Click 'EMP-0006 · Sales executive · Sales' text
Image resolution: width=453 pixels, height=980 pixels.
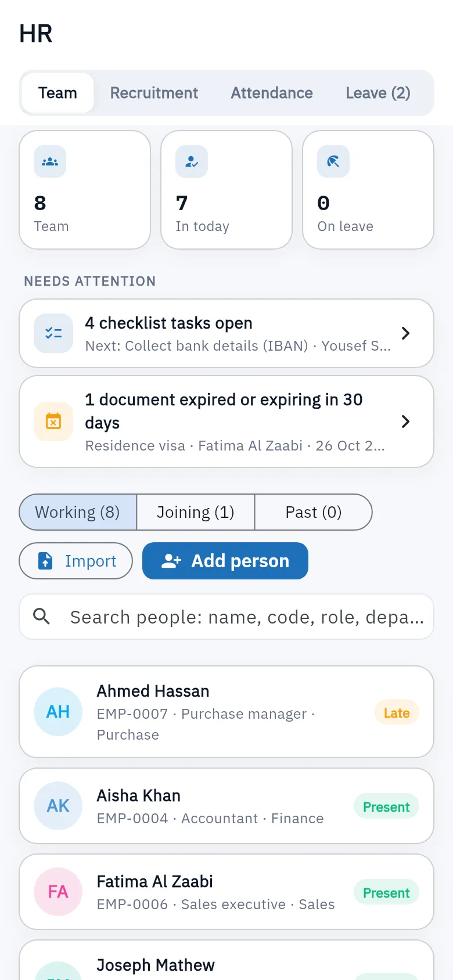[215, 905]
